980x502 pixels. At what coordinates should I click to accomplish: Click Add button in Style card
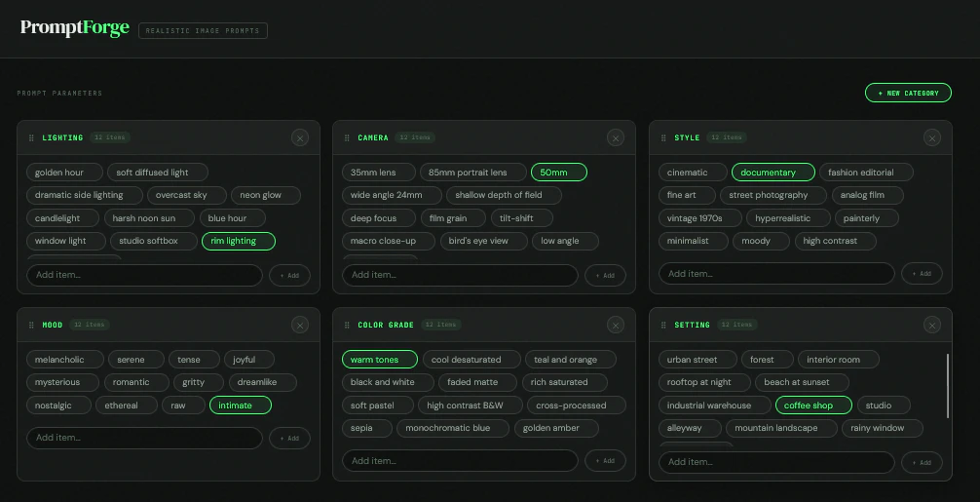[922, 274]
